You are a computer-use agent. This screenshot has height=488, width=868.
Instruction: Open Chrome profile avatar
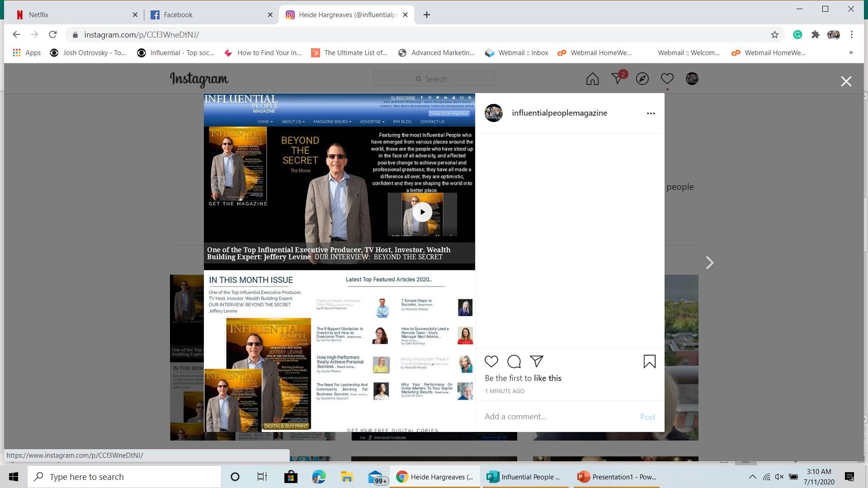pos(834,35)
